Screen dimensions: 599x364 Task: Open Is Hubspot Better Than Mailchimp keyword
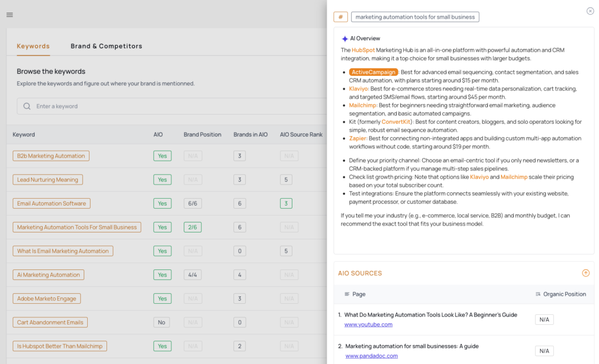(x=60, y=346)
